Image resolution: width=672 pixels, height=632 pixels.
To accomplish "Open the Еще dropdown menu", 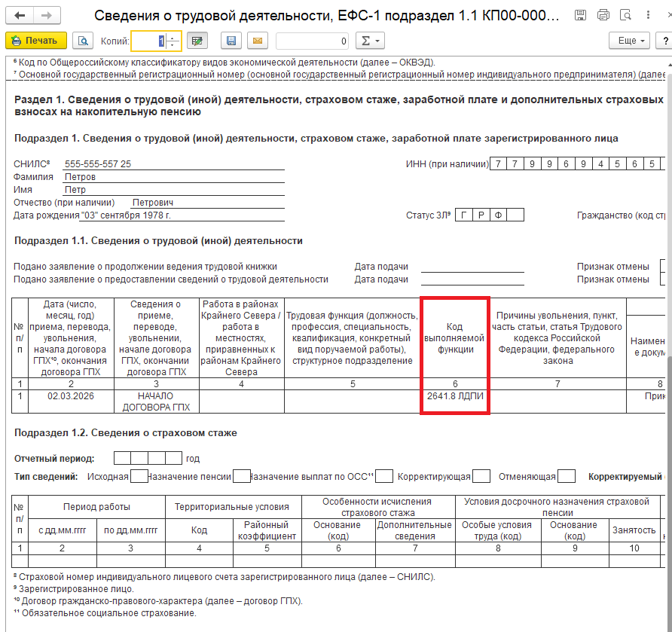I will [x=629, y=41].
